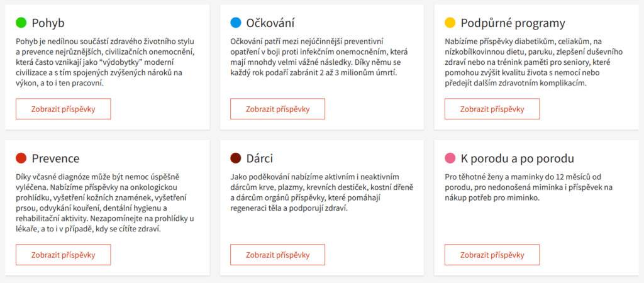Viewport: 644px width, 283px height.
Task: Click the yellow dot beside Podpůrné programy
Action: click(450, 23)
